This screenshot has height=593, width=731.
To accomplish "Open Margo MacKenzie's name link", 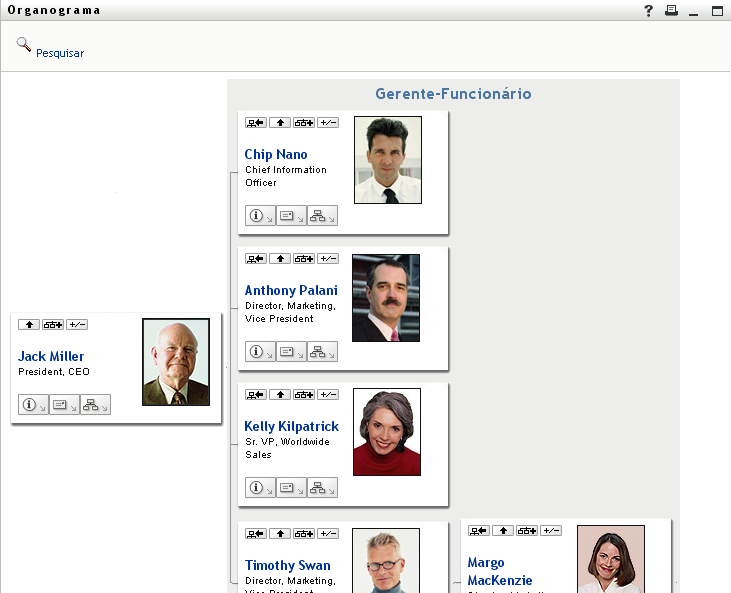I will click(500, 572).
